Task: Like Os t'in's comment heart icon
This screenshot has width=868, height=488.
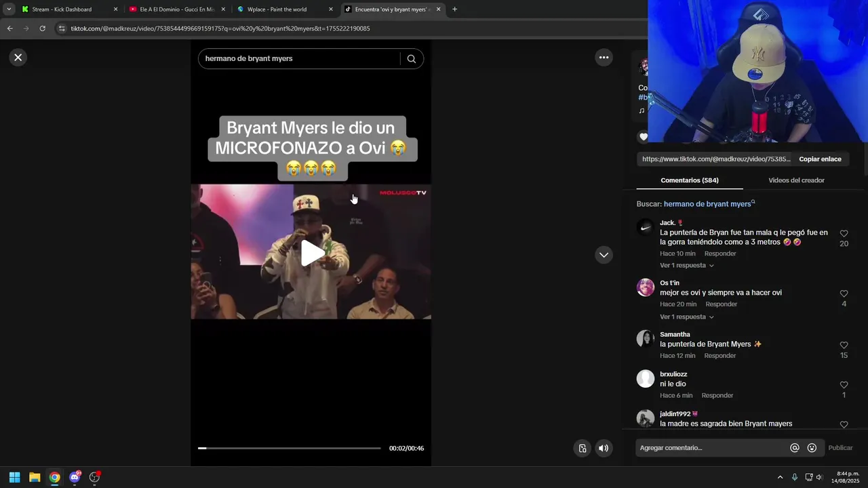Action: point(844,293)
